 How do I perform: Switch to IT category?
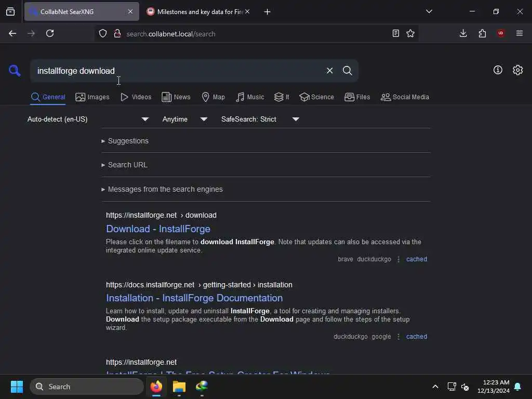[282, 97]
